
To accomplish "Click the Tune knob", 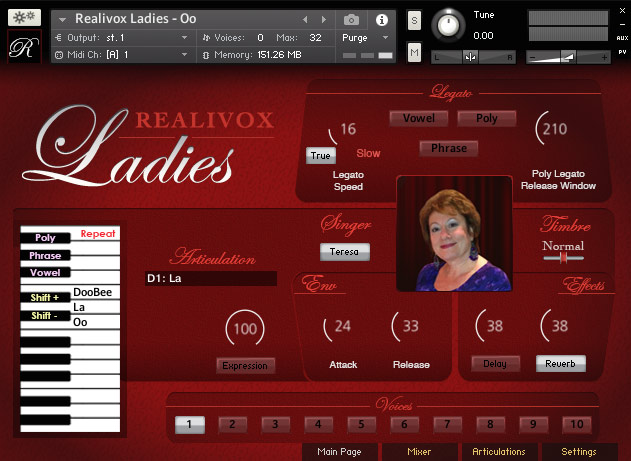I will click(x=448, y=26).
